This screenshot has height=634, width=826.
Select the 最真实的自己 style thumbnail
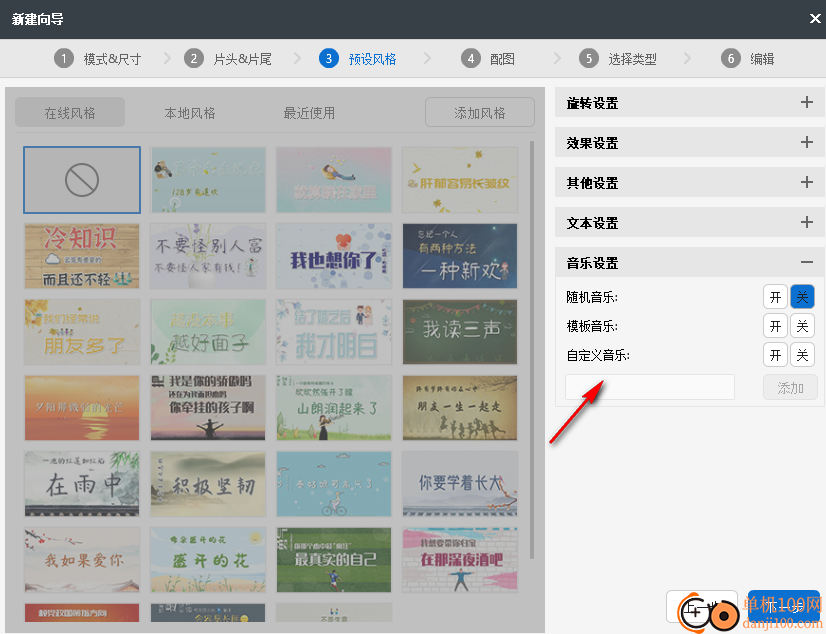334,559
